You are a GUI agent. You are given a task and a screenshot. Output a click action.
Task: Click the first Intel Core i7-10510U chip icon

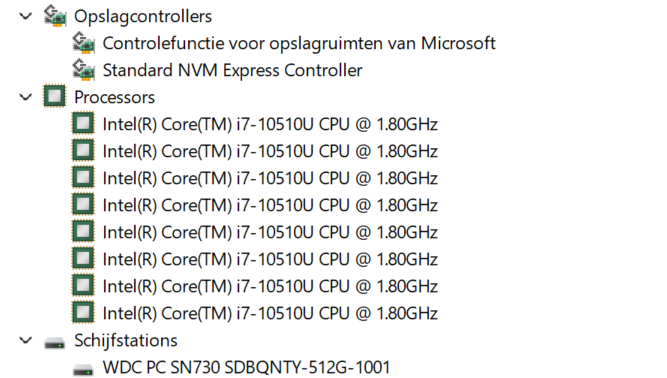tap(83, 123)
